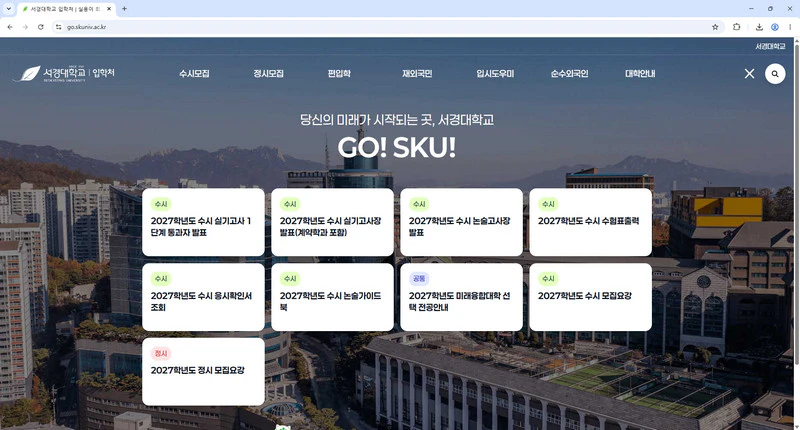Screen dimensions: 800x430
Task: Open the Chrome three-dot menu
Action: pyautogui.click(x=790, y=27)
